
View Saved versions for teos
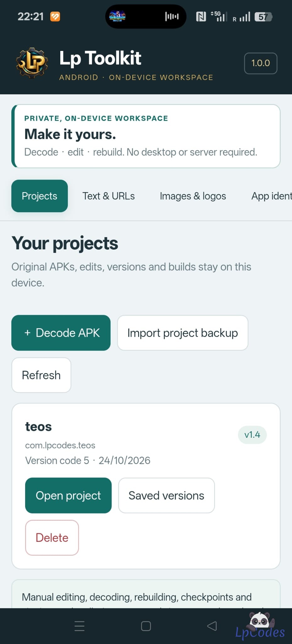(166, 496)
